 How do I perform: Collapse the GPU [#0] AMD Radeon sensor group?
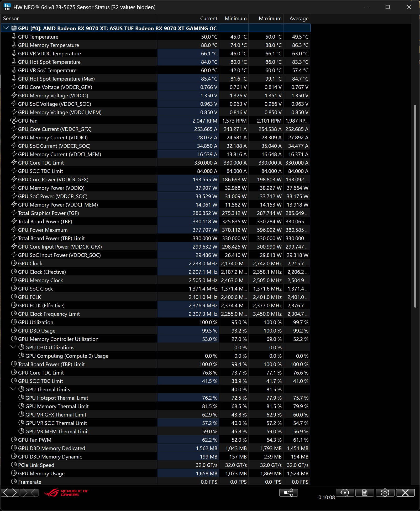click(6, 28)
